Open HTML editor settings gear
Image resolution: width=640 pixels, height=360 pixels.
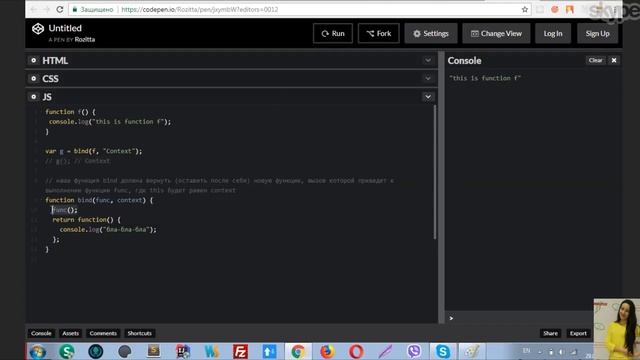tap(33, 60)
